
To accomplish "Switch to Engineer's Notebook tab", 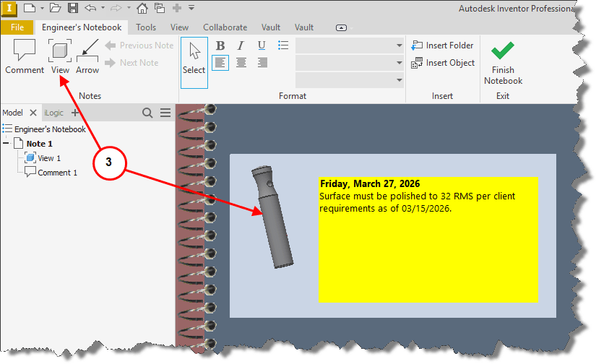I will [82, 27].
